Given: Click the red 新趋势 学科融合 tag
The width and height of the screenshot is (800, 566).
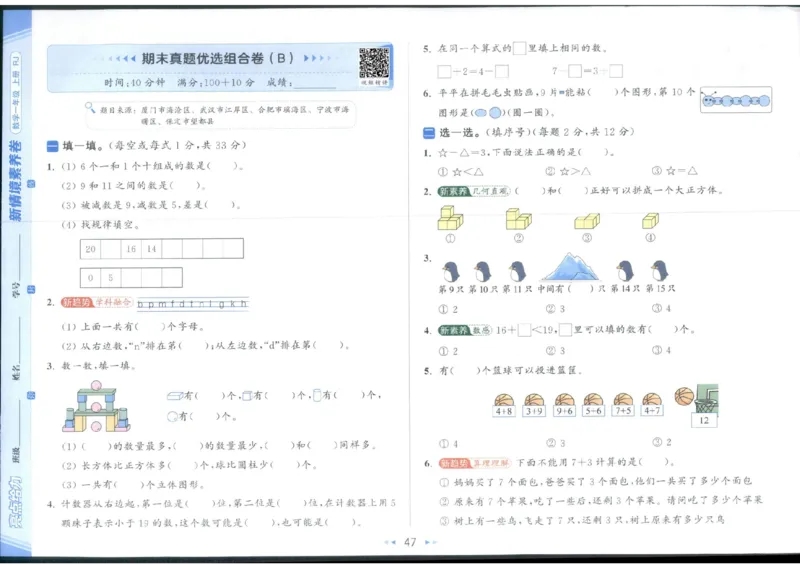Looking at the screenshot, I should (x=96, y=303).
